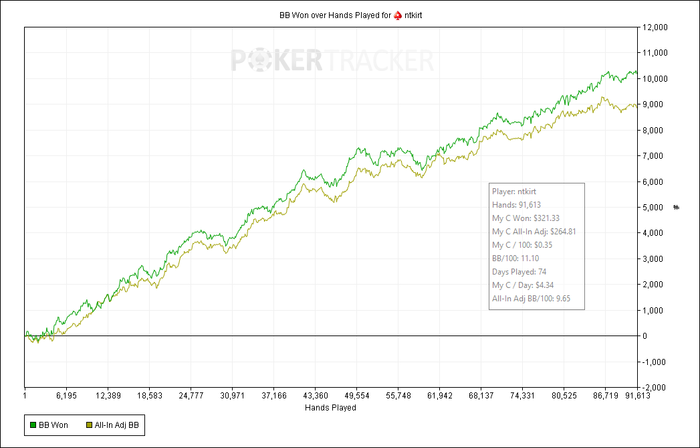Click the Hands Played axis label

tap(330, 407)
